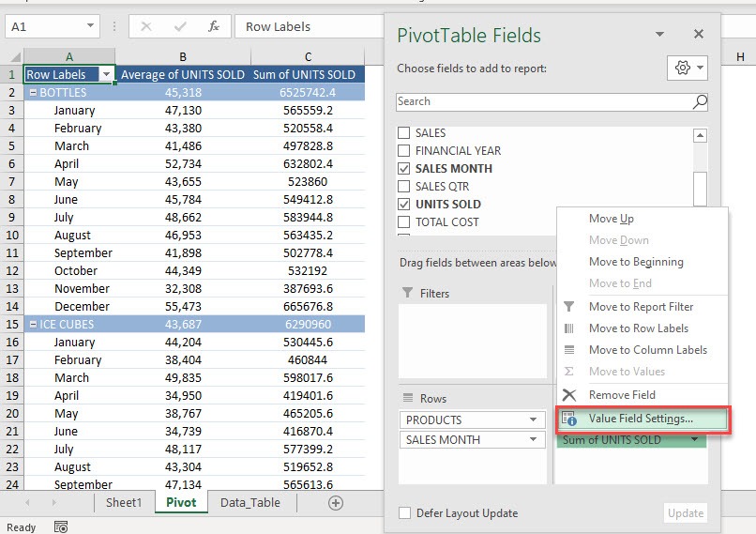756x534 pixels.
Task: Click the field list scrollbar thumb
Action: (700, 188)
